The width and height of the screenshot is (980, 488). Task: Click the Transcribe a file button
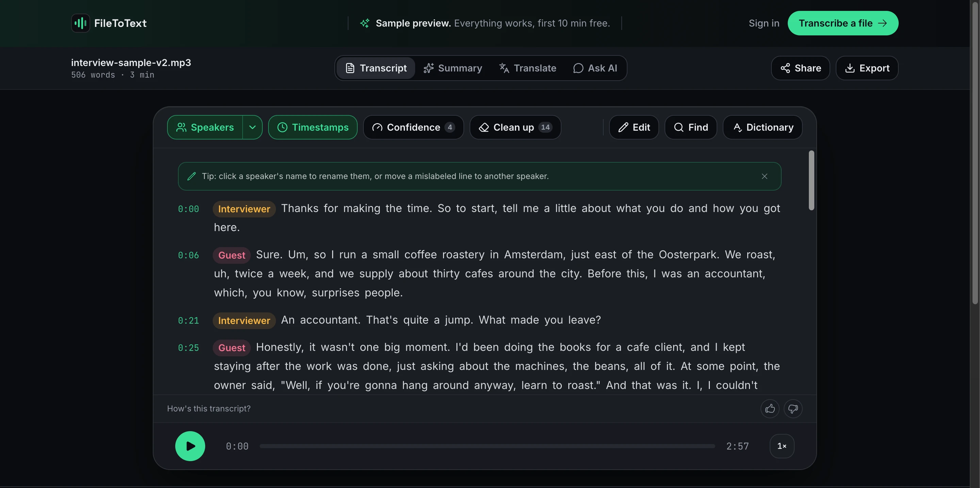coord(843,23)
